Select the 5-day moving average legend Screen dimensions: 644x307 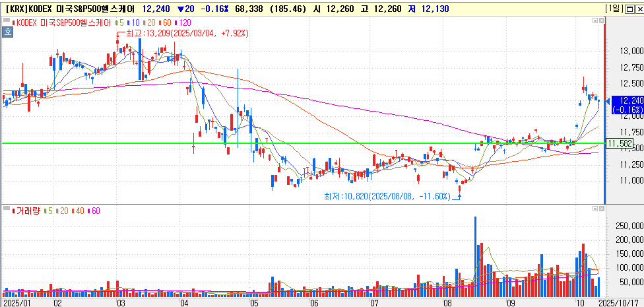click(x=120, y=22)
